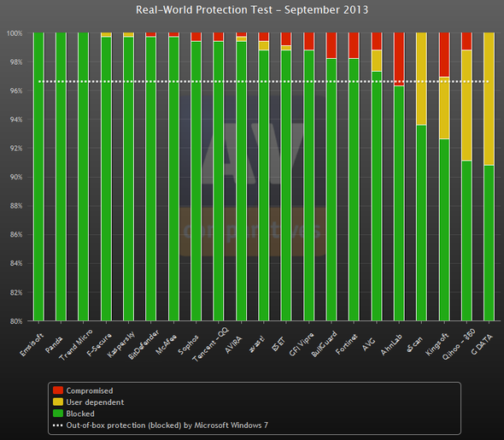Viewport: 504px width, 440px height.
Task: Click the Tencent-QQ axis label
Action: pyautogui.click(x=210, y=344)
